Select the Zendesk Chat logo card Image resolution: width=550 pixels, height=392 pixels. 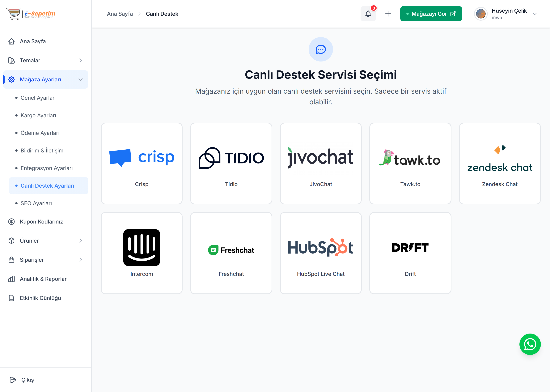coord(500,163)
